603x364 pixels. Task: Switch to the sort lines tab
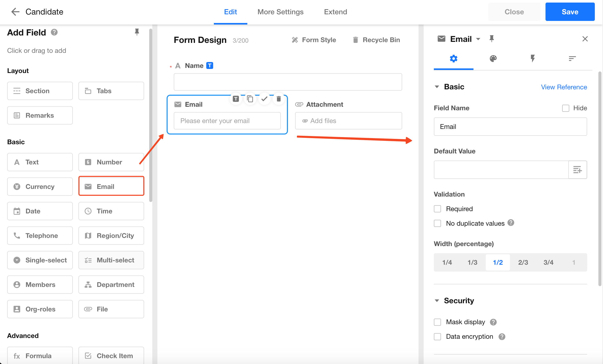tap(572, 59)
